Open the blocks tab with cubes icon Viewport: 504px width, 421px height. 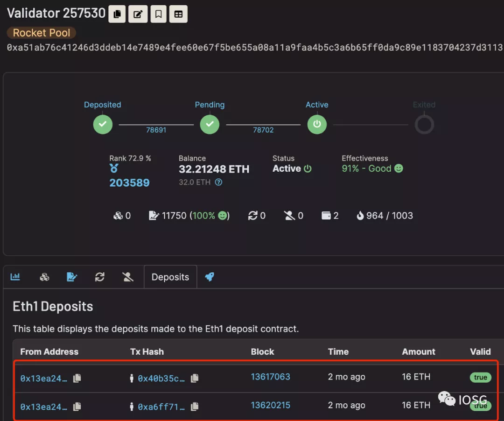tap(44, 277)
